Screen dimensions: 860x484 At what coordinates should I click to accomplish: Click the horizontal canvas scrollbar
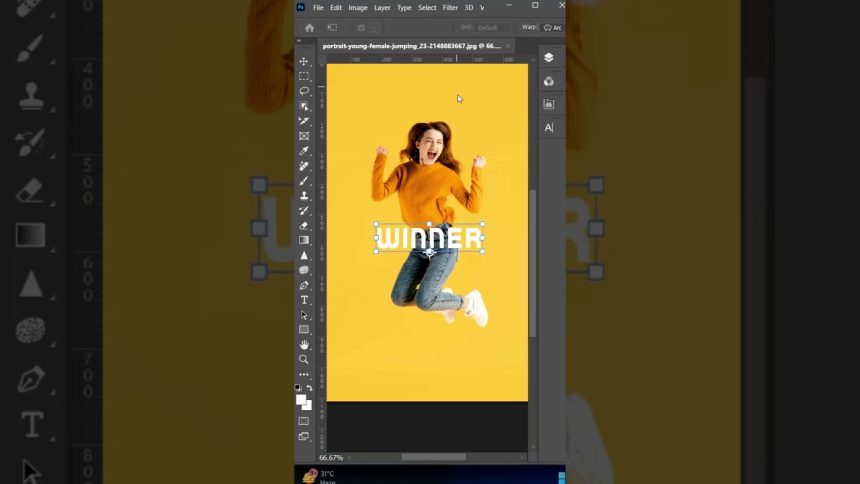[x=434, y=457]
